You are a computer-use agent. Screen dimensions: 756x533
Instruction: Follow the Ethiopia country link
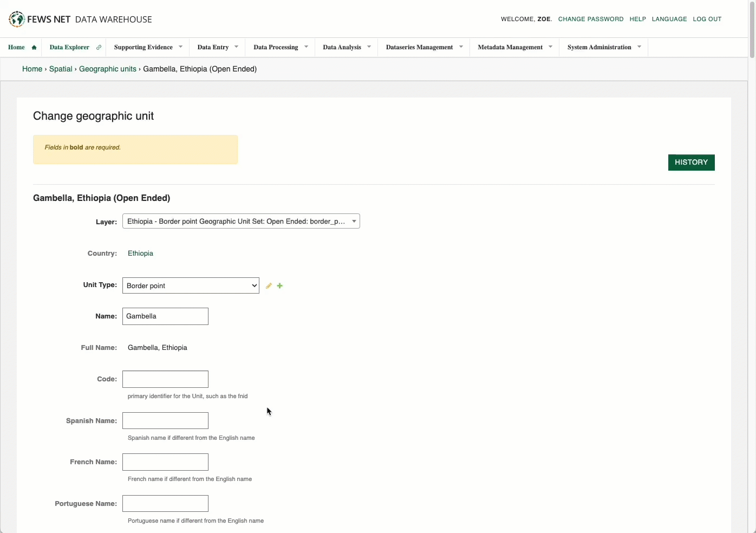[140, 253]
